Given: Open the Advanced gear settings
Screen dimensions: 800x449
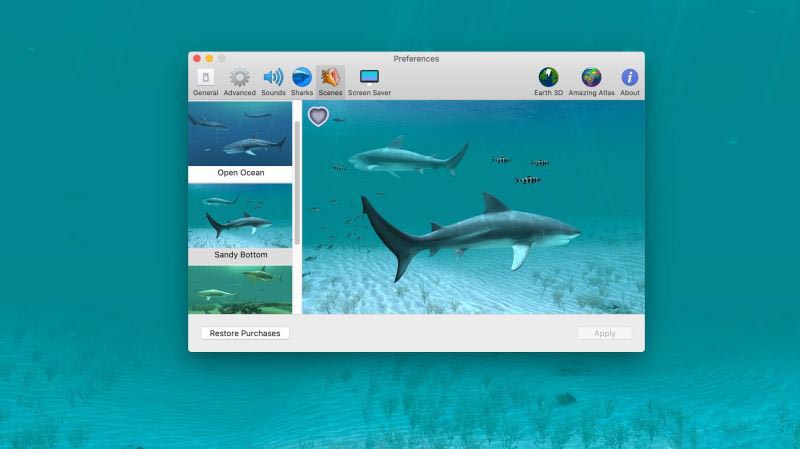Looking at the screenshot, I should pos(239,82).
